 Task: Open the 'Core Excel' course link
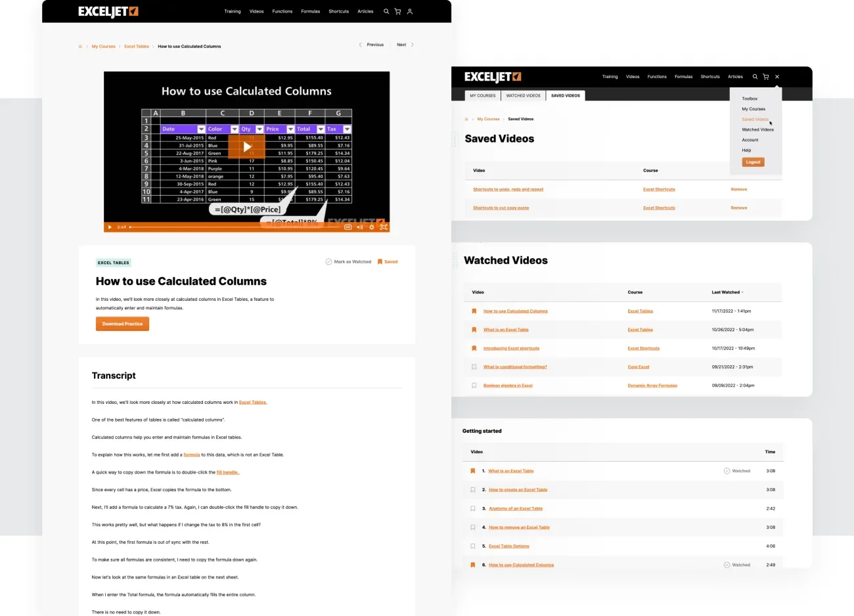[639, 367]
